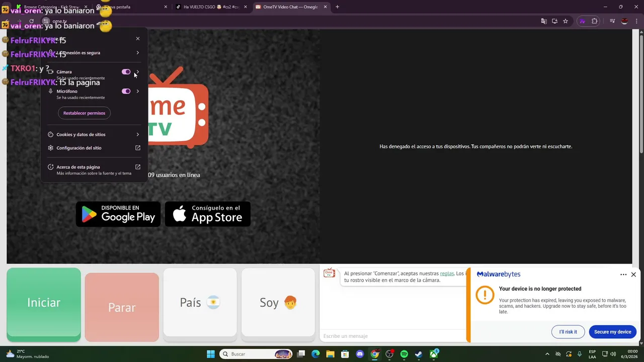This screenshot has height=362, width=644.
Task: Reload the ome.tv page
Action: 31,21
